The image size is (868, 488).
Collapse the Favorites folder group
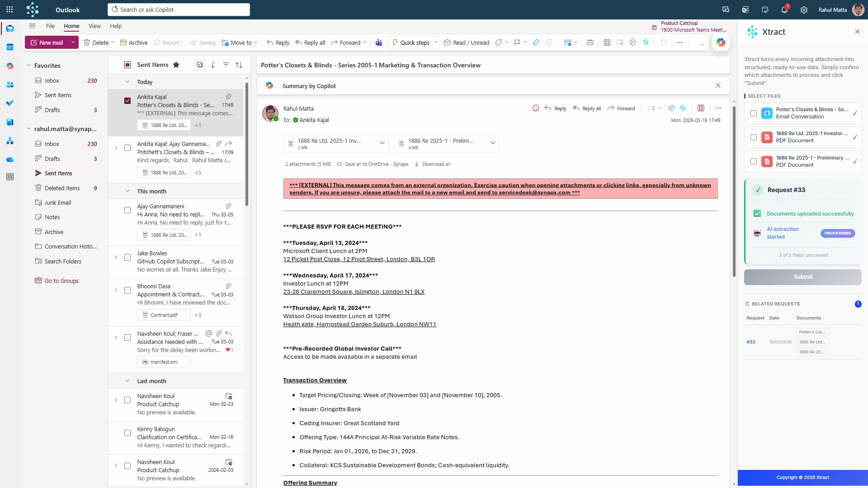tap(28, 66)
